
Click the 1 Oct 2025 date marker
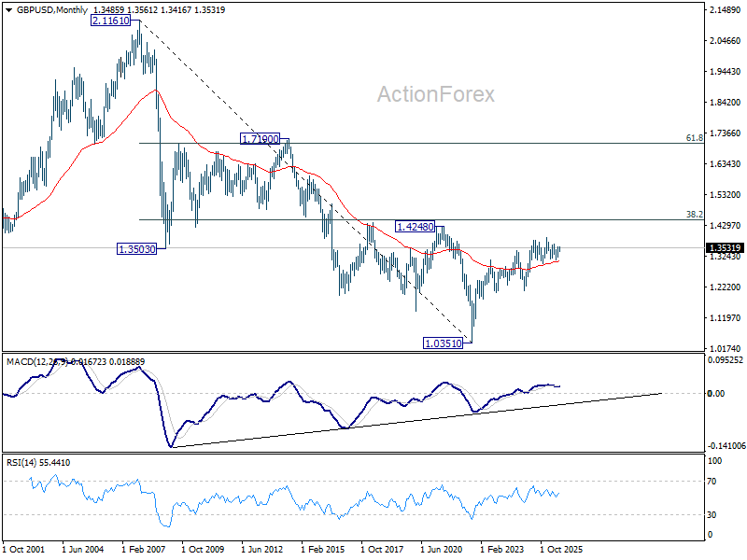pyautogui.click(x=561, y=550)
